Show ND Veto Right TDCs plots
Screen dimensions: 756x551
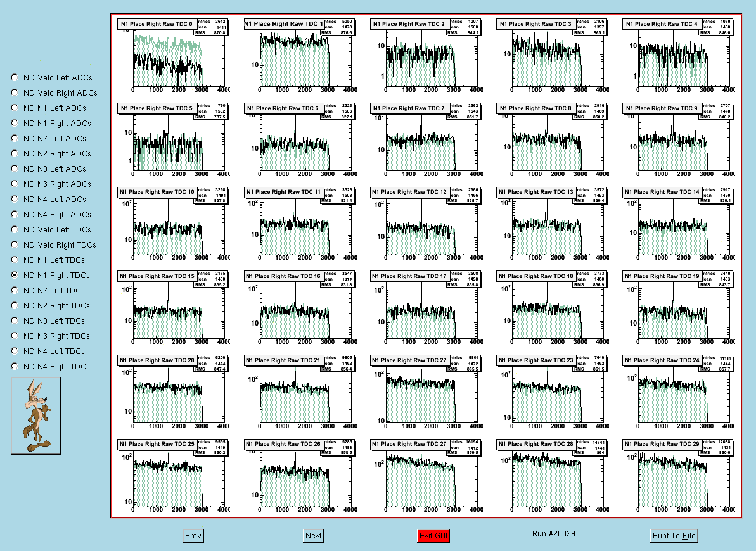(x=15, y=244)
